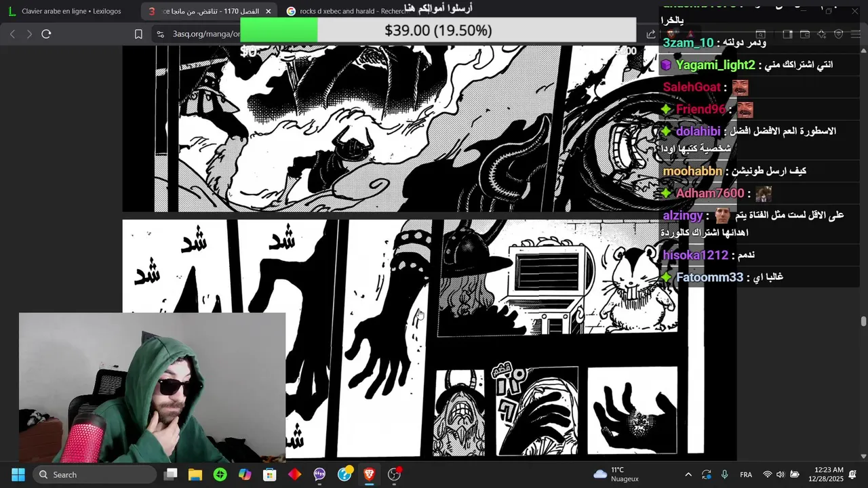Open Wi-Fi network settings in tray
The height and width of the screenshot is (488, 868).
(x=768, y=474)
